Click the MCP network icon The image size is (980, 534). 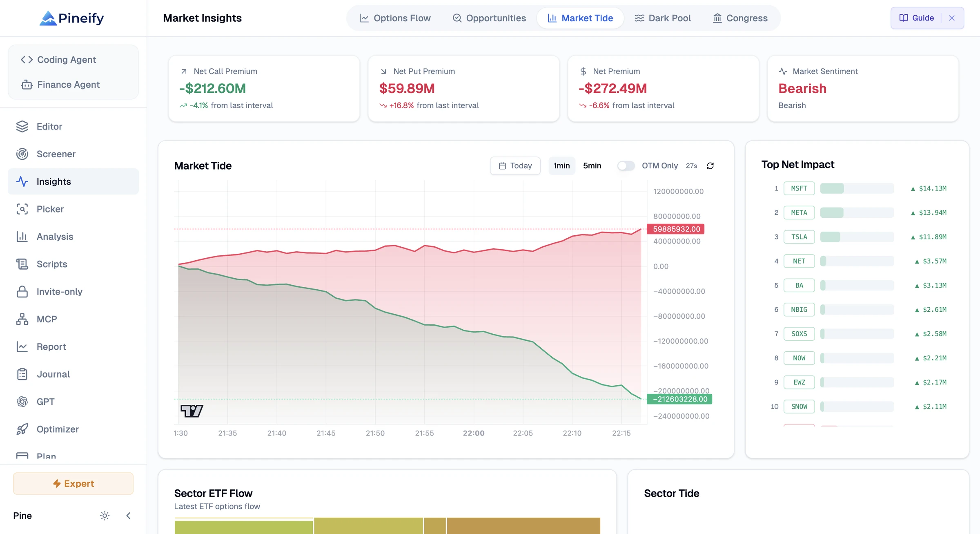point(22,319)
